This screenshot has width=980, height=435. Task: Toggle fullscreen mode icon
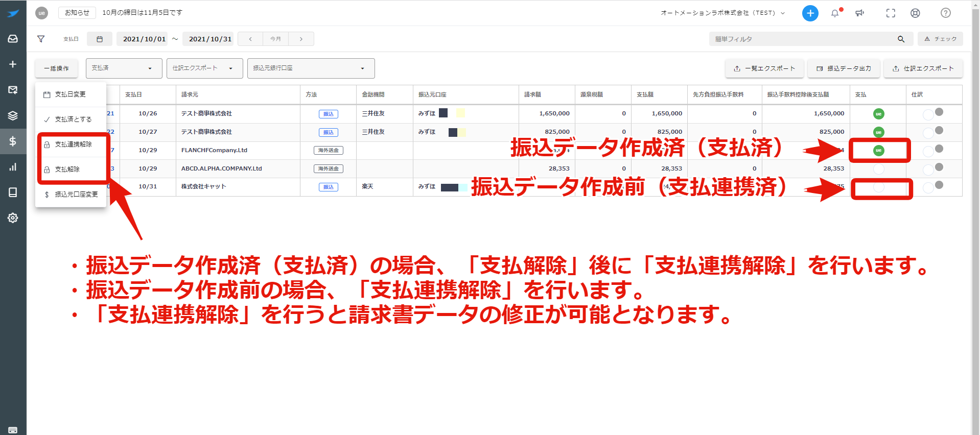point(891,13)
